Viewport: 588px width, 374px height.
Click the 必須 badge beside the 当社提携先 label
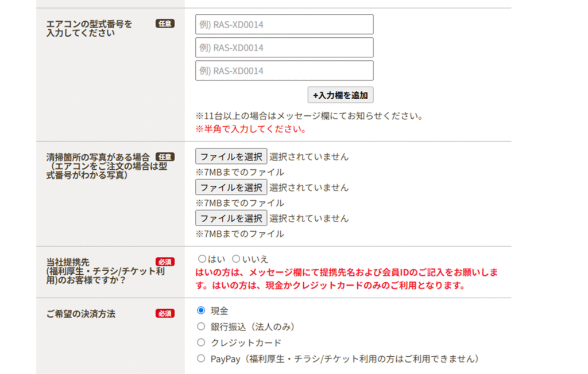(x=165, y=262)
